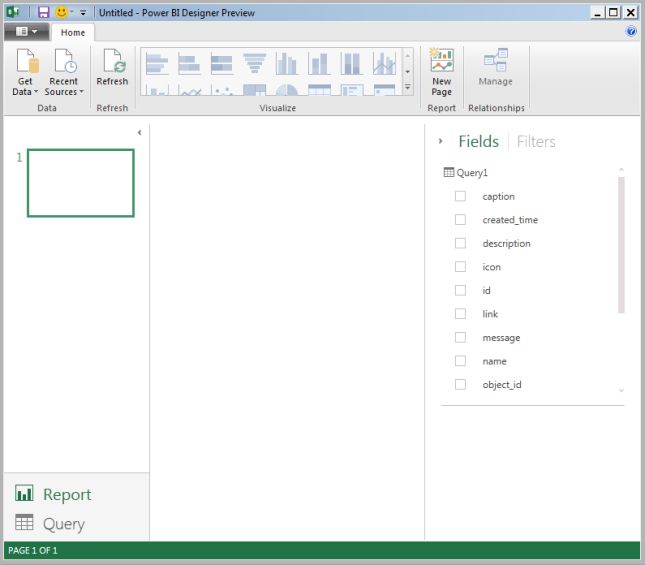Click the 'message' field name
This screenshot has height=565, width=645.
click(501, 338)
